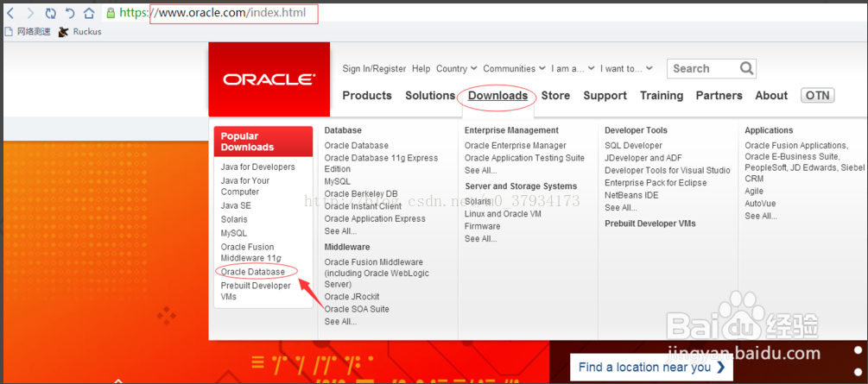Open NetBeans IDE link
The height and width of the screenshot is (384, 868).
(631, 195)
